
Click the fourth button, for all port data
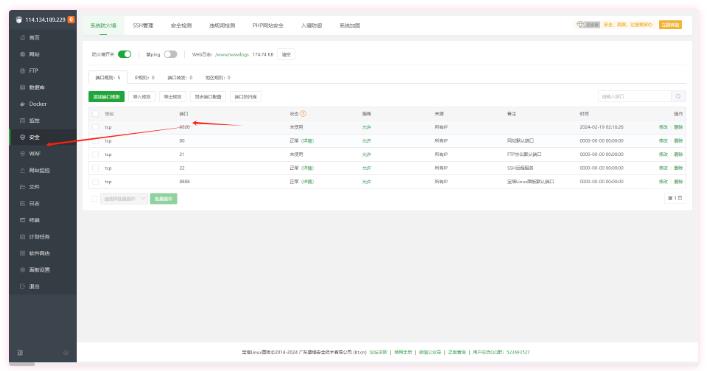click(x=208, y=97)
